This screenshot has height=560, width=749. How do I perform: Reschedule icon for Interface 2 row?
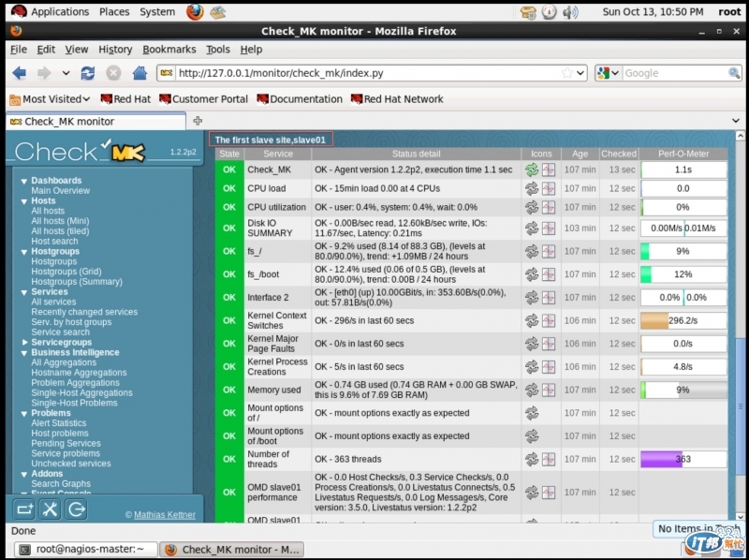click(532, 297)
